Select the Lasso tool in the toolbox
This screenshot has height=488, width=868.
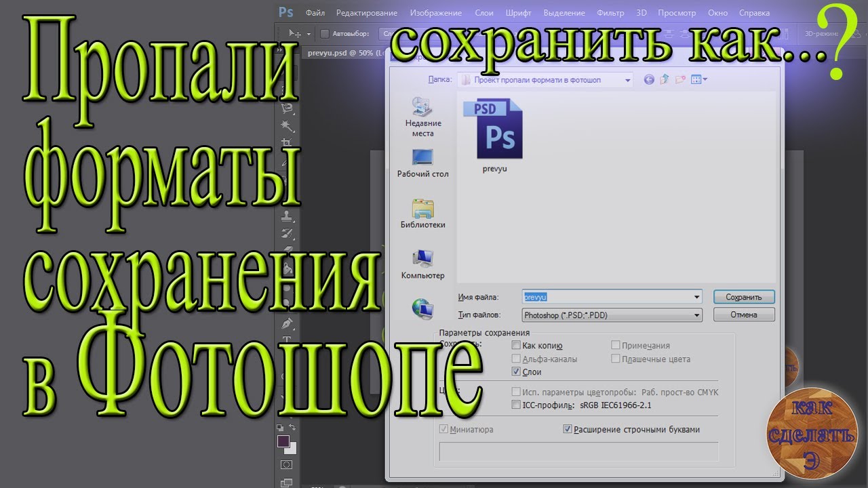click(x=286, y=108)
